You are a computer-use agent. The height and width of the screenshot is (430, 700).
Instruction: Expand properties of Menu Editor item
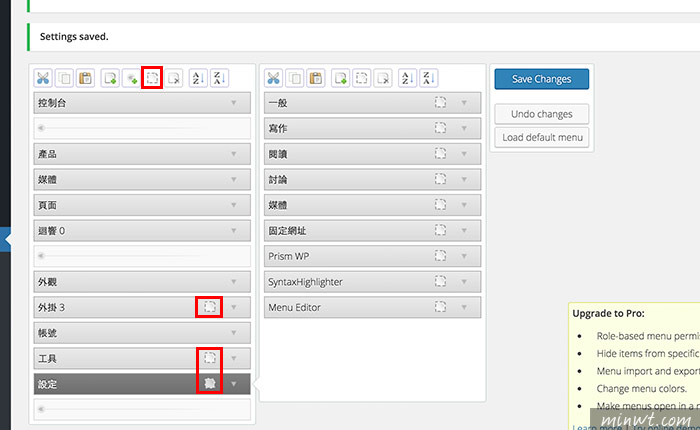(x=464, y=308)
